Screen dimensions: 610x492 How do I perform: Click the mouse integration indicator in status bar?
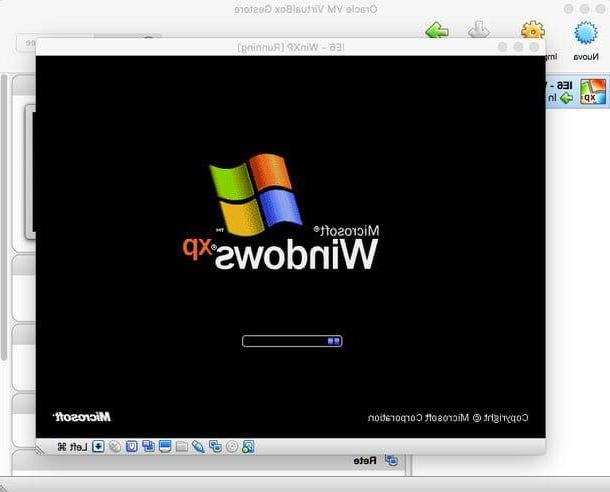click(x=115, y=446)
